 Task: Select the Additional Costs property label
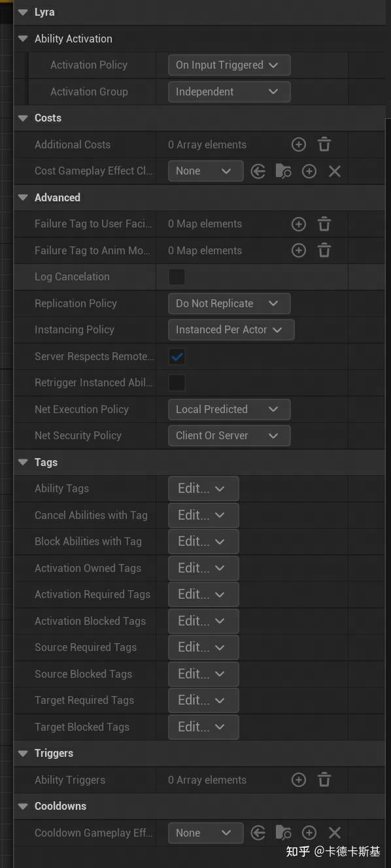(73, 144)
